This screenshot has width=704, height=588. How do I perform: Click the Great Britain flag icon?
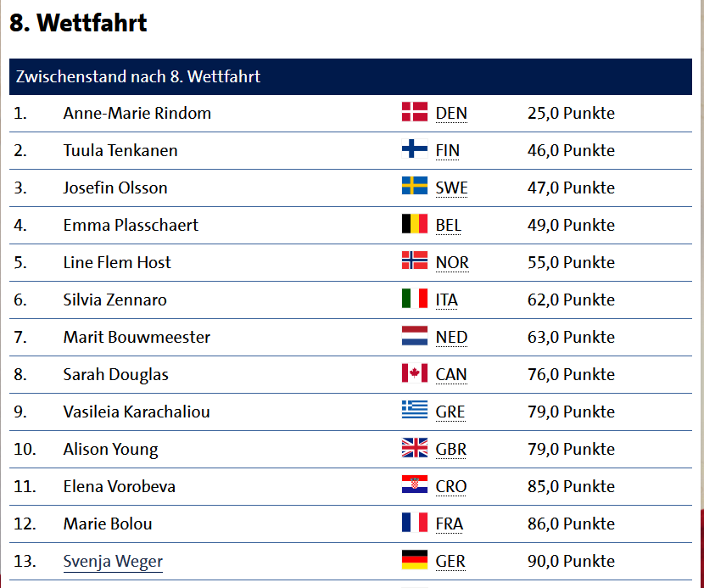point(415,447)
